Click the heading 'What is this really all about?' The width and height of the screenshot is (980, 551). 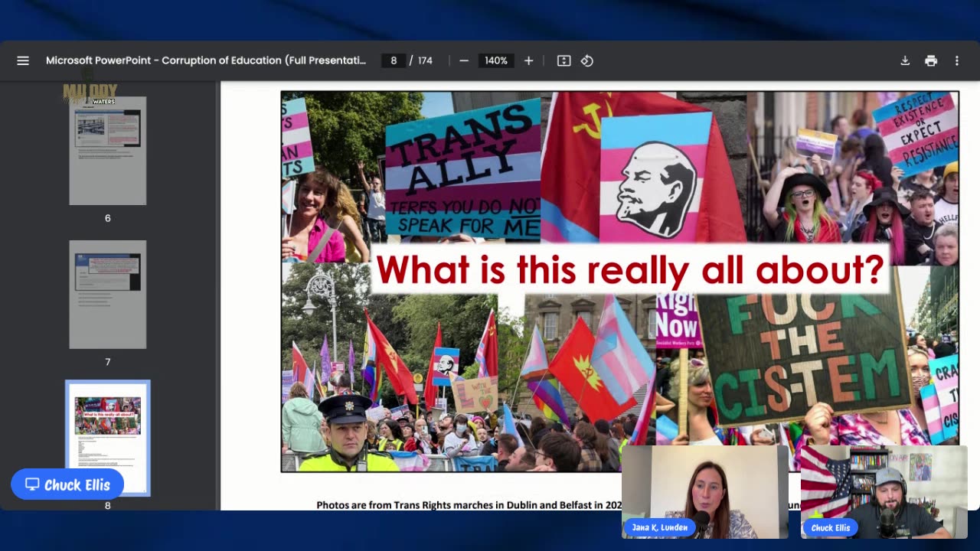point(629,269)
